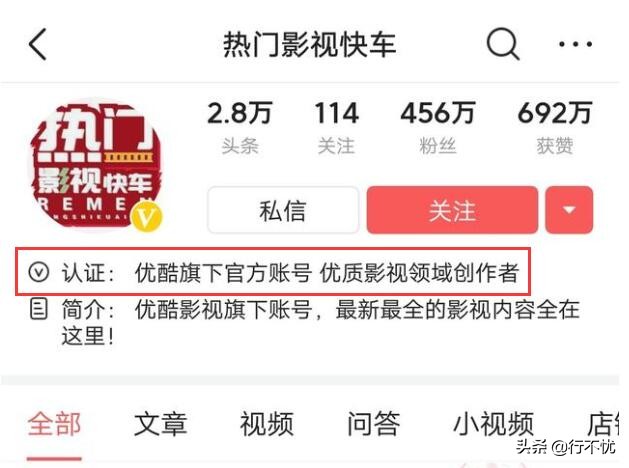The image size is (629, 468).
Task: Select the 小视频 tab
Action: point(493,423)
